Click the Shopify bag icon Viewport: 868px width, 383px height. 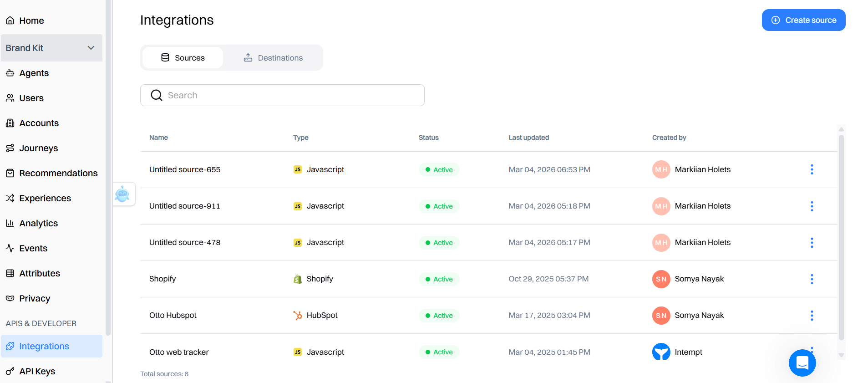point(298,279)
